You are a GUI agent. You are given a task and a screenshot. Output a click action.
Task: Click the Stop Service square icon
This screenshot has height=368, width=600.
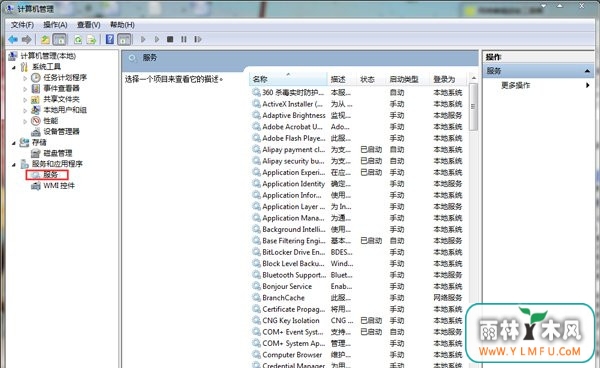tap(170, 39)
